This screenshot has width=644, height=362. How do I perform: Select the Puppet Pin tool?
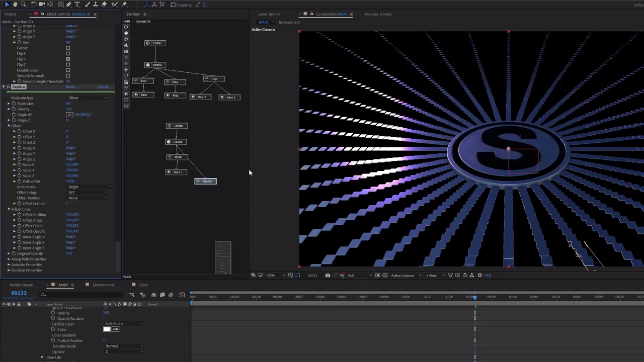click(125, 5)
